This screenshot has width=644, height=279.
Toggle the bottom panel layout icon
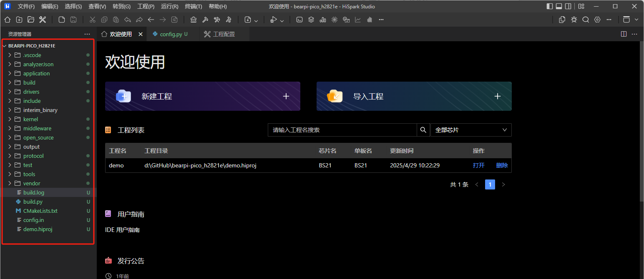[559, 6]
